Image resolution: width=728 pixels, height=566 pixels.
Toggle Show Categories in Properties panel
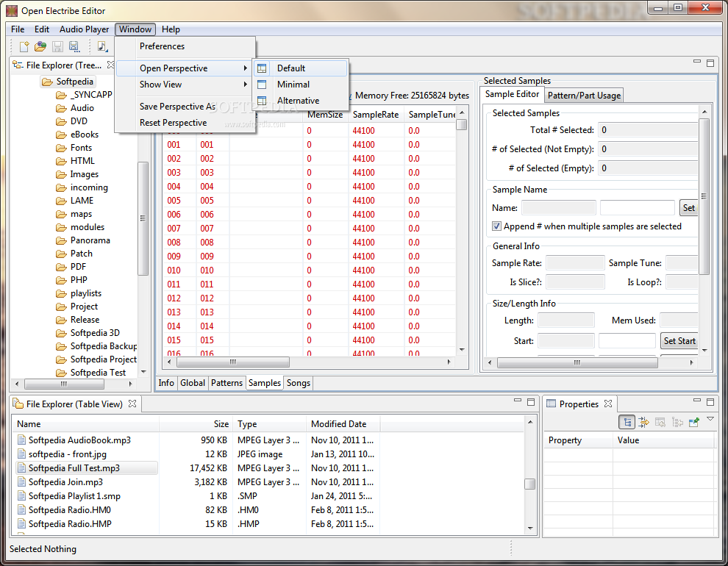pyautogui.click(x=627, y=422)
